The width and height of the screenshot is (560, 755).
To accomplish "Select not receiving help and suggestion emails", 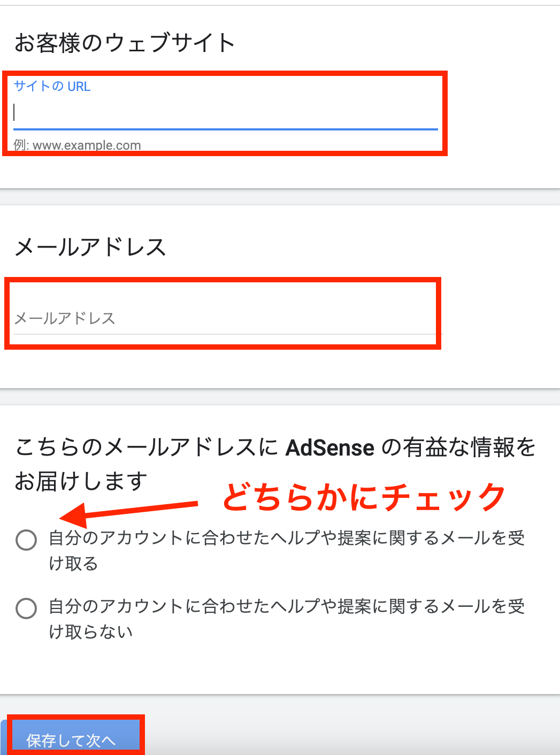I will (26, 608).
